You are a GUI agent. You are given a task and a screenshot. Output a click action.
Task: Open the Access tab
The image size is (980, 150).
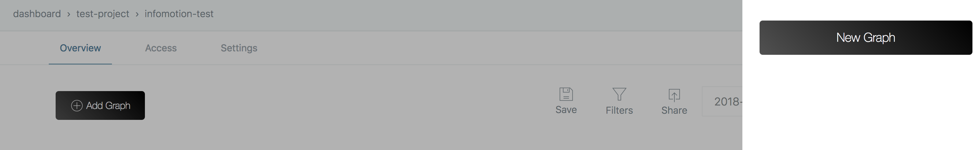tap(161, 48)
